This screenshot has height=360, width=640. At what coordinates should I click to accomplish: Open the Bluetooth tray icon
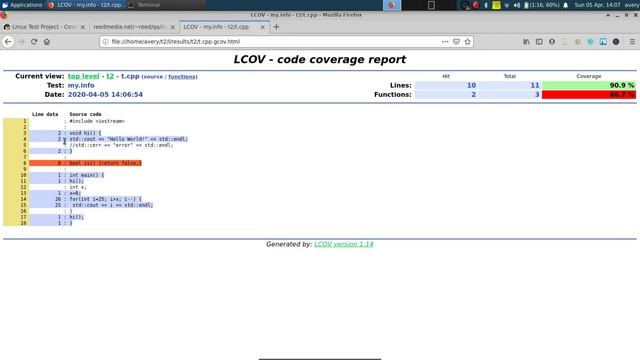point(486,5)
